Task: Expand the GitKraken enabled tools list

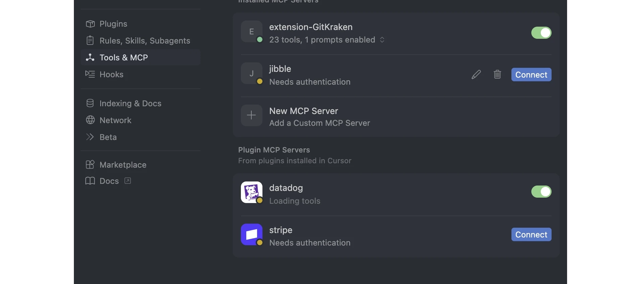Action: pos(382,40)
